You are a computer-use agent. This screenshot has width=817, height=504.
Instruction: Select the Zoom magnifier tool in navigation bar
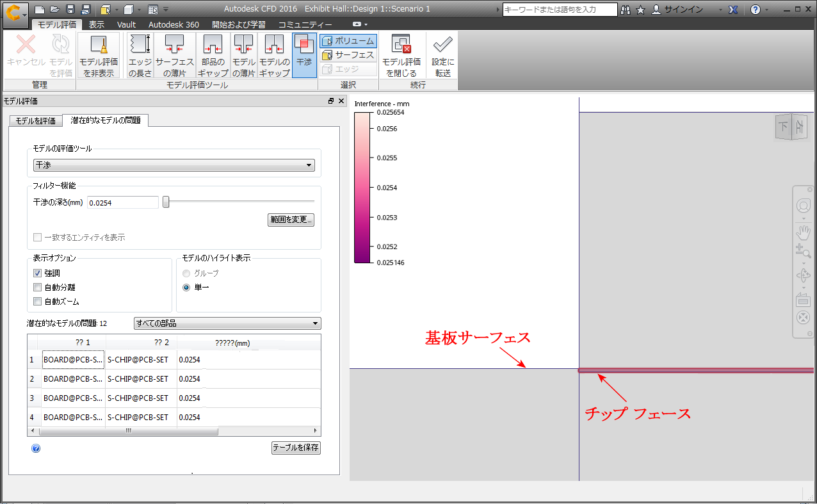(803, 250)
